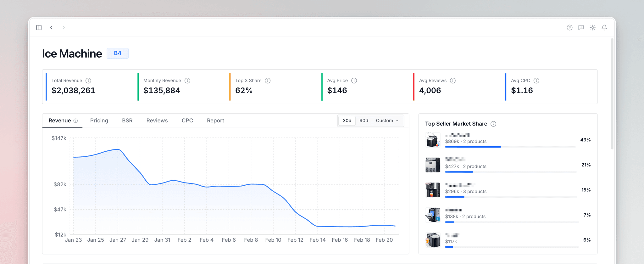Click info icon on the Revenue tab
644x264 pixels.
[x=76, y=121]
